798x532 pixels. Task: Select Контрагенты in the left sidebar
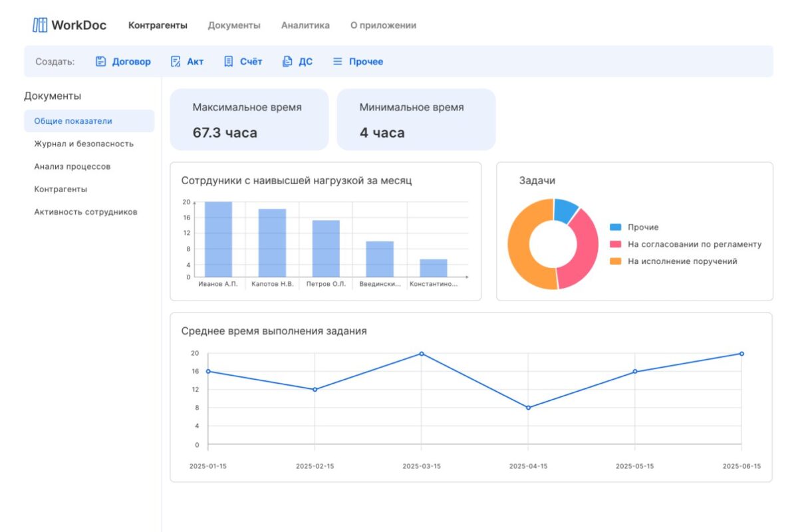tap(61, 189)
